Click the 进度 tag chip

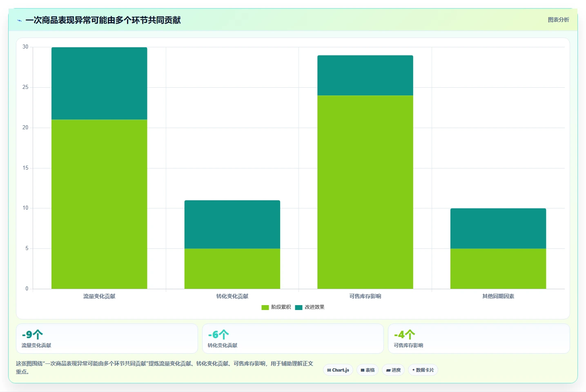tap(393, 370)
